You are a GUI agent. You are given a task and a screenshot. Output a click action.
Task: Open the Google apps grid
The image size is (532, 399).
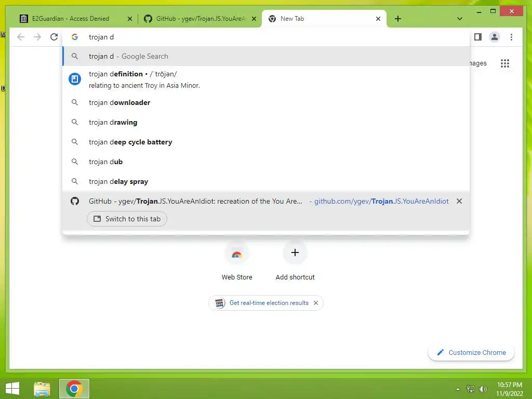coord(505,63)
